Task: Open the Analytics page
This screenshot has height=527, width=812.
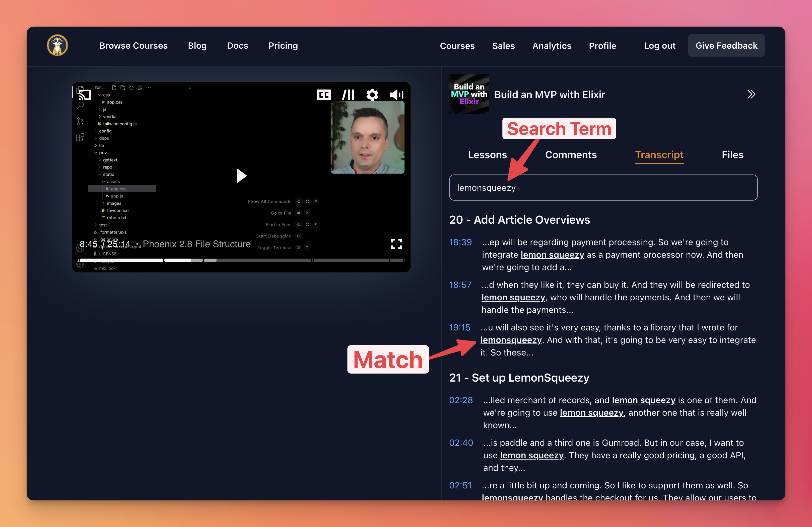Action: (x=552, y=46)
